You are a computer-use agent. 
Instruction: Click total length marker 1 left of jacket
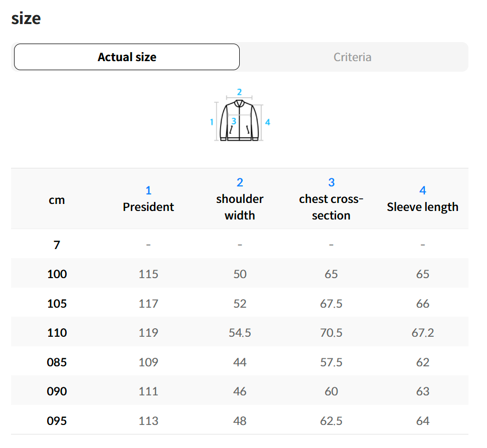(212, 122)
